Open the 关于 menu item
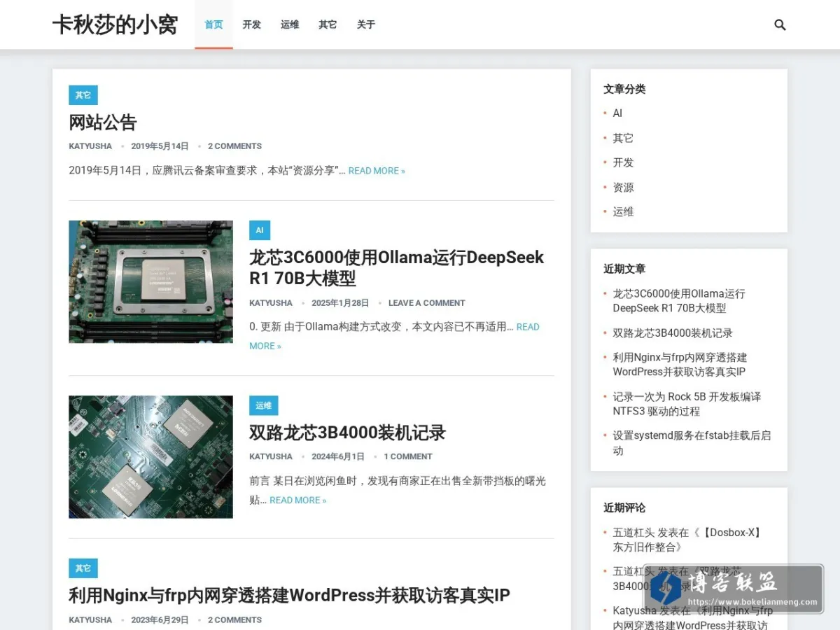Viewport: 840px width, 630px height. tap(366, 24)
